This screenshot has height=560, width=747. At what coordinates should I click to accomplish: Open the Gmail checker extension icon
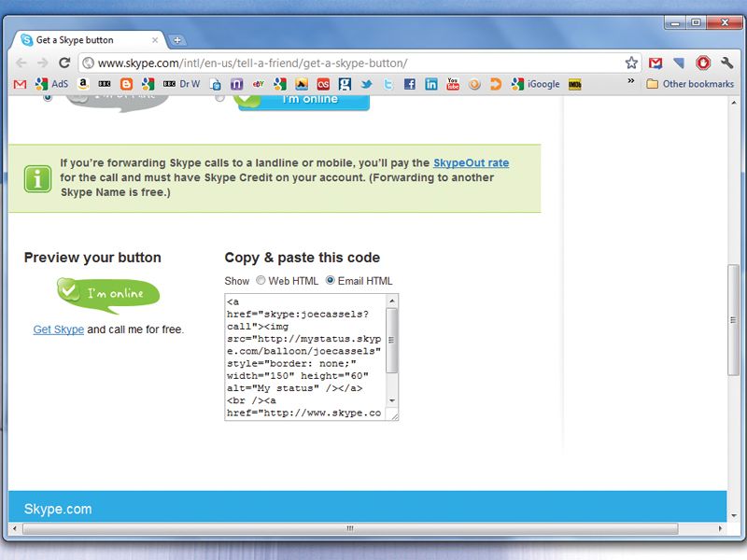[655, 63]
